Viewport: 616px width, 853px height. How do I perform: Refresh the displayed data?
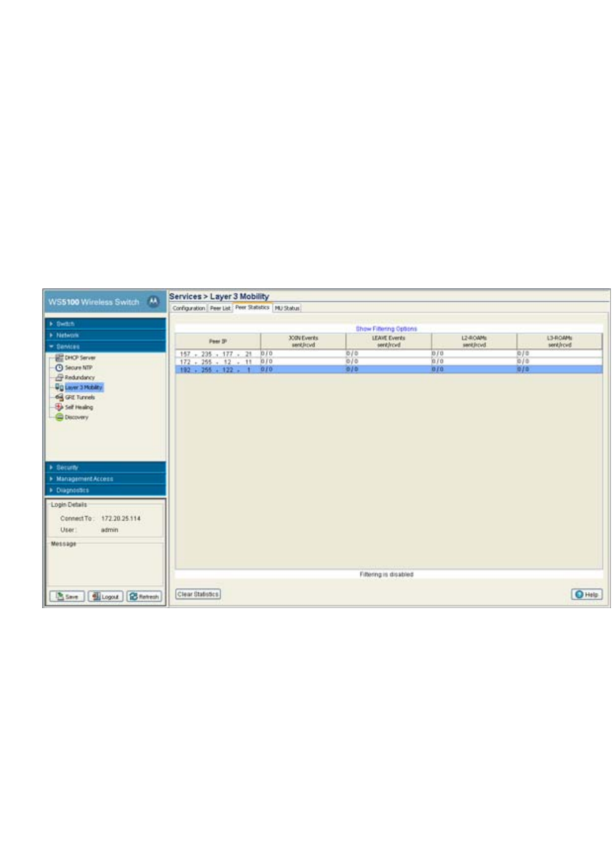click(x=144, y=596)
